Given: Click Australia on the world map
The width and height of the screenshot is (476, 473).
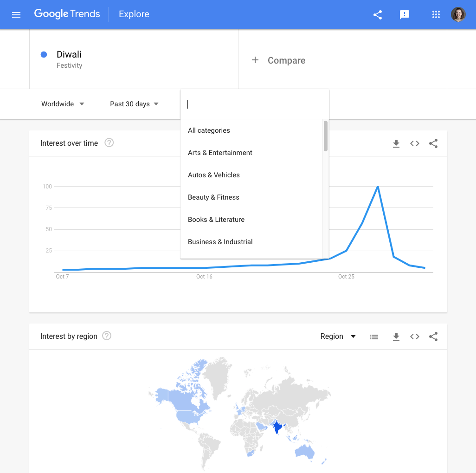Looking at the screenshot, I should click(305, 452).
